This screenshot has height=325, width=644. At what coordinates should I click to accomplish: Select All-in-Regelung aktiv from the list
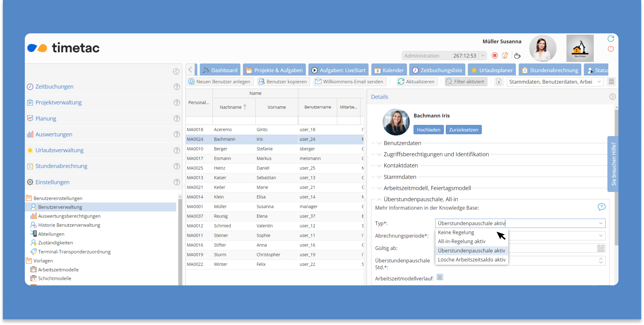pyautogui.click(x=462, y=241)
